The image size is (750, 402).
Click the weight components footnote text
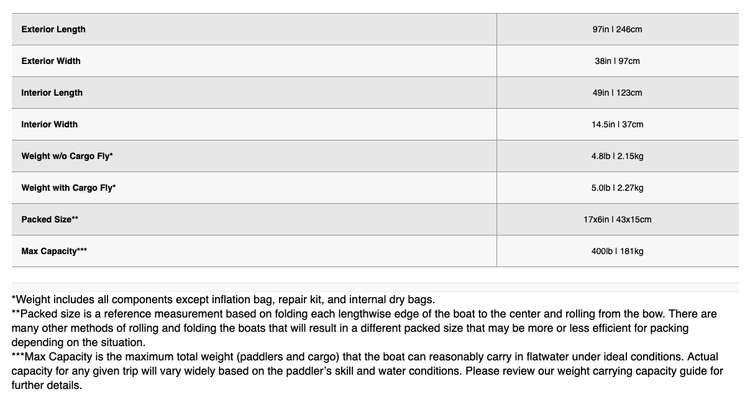click(223, 300)
